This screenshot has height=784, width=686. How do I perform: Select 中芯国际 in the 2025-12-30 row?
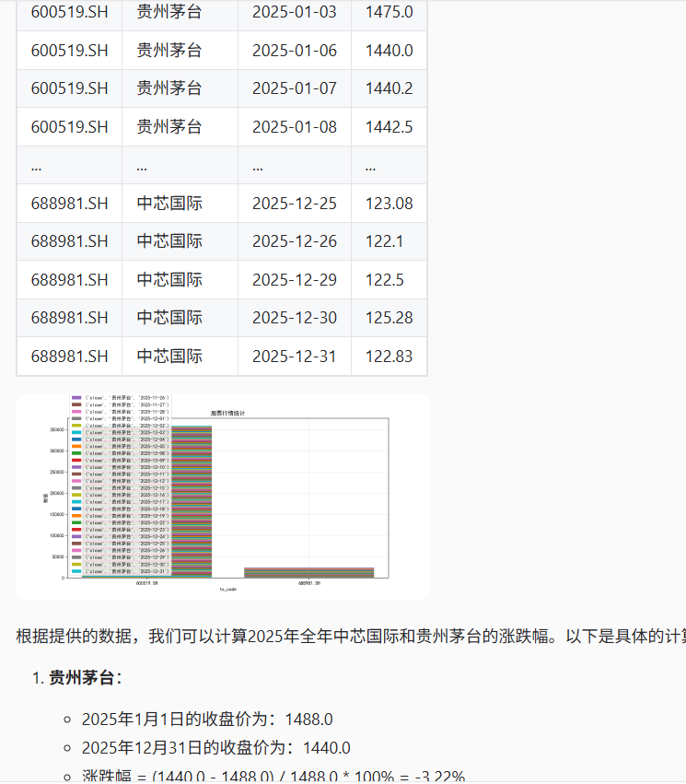click(x=169, y=318)
